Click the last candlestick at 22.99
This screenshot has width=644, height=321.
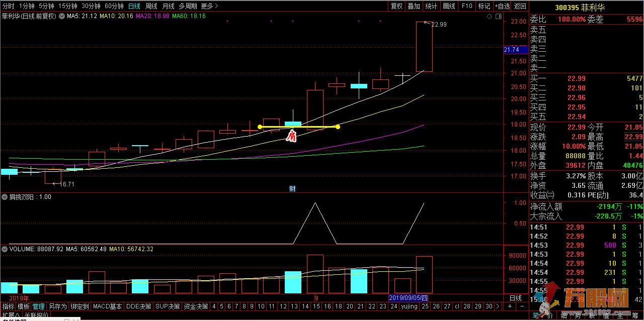(x=424, y=46)
